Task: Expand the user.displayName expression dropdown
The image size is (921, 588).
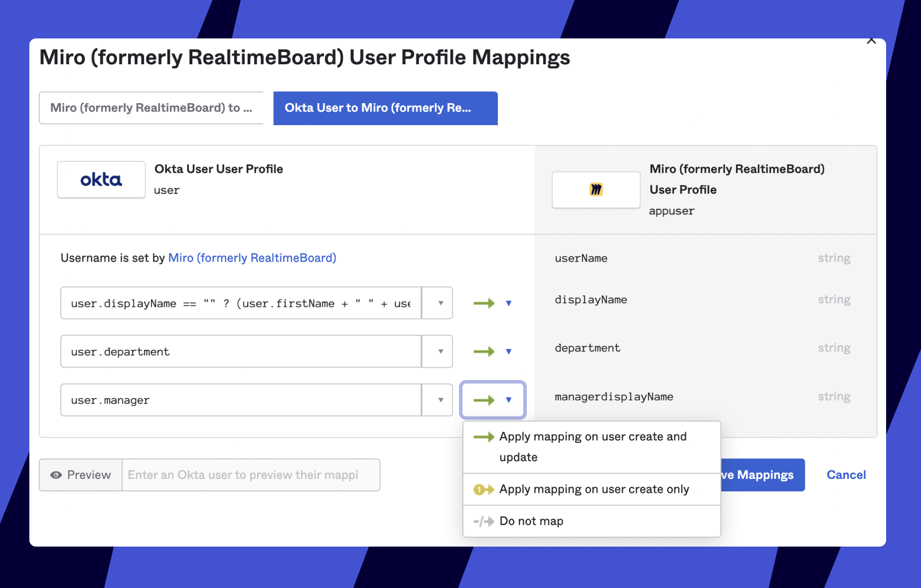Action: 437,303
